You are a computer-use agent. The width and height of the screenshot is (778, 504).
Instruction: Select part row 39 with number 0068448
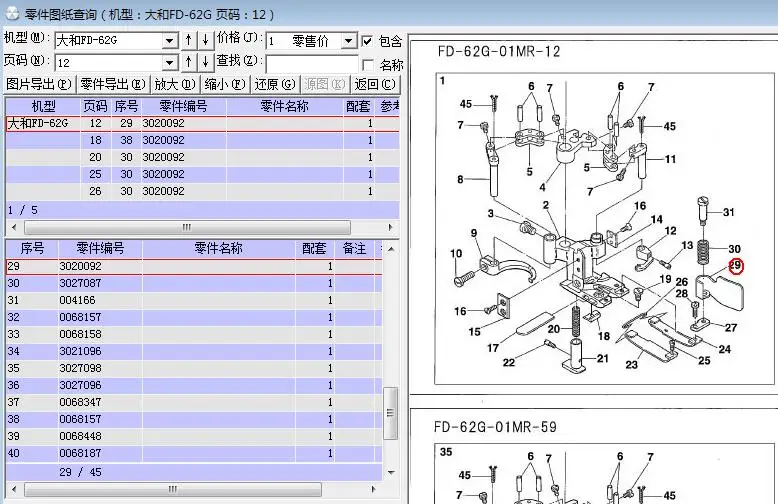(194, 436)
